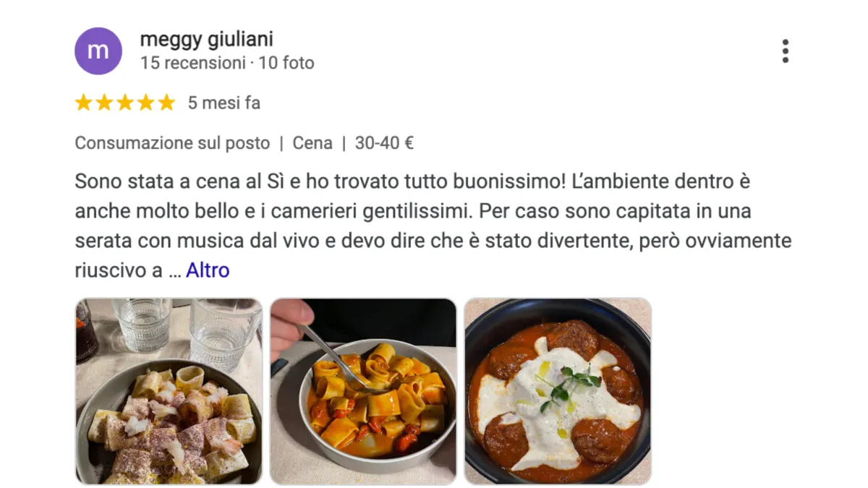Image resolution: width=868 pixels, height=488 pixels.
Task: Expand the review with 'Altro'
Action: coord(208,270)
